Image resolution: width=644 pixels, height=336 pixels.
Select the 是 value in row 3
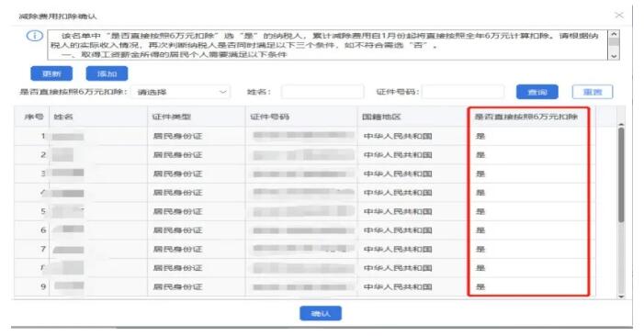[480, 174]
